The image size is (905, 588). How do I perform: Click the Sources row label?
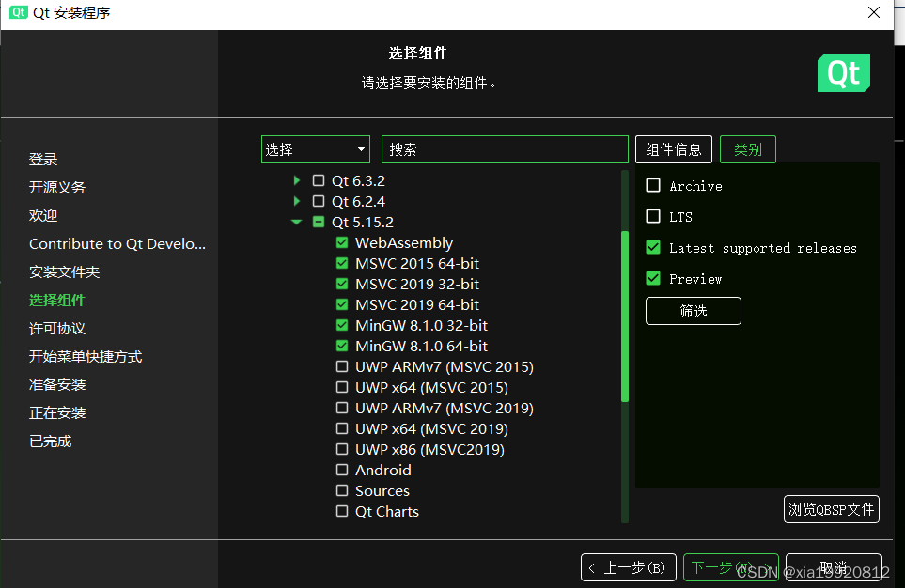382,491
